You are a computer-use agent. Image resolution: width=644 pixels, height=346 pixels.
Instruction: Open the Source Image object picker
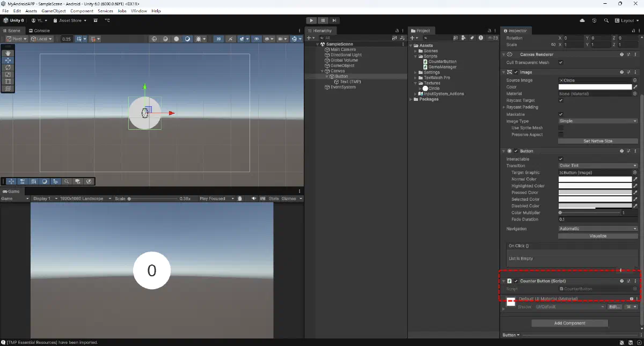pos(635,80)
